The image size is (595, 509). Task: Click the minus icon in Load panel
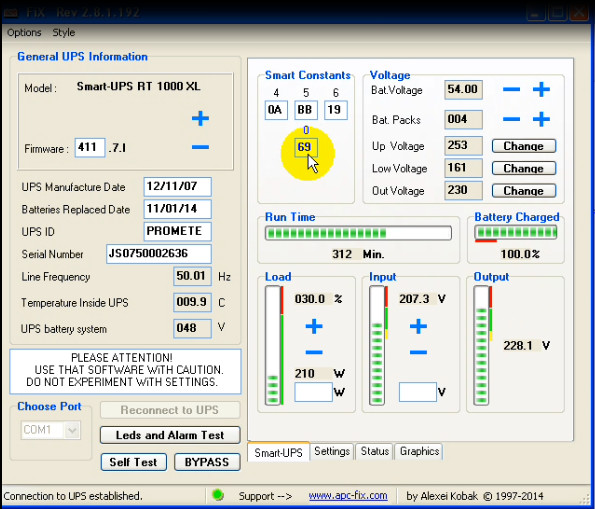pyautogui.click(x=314, y=352)
